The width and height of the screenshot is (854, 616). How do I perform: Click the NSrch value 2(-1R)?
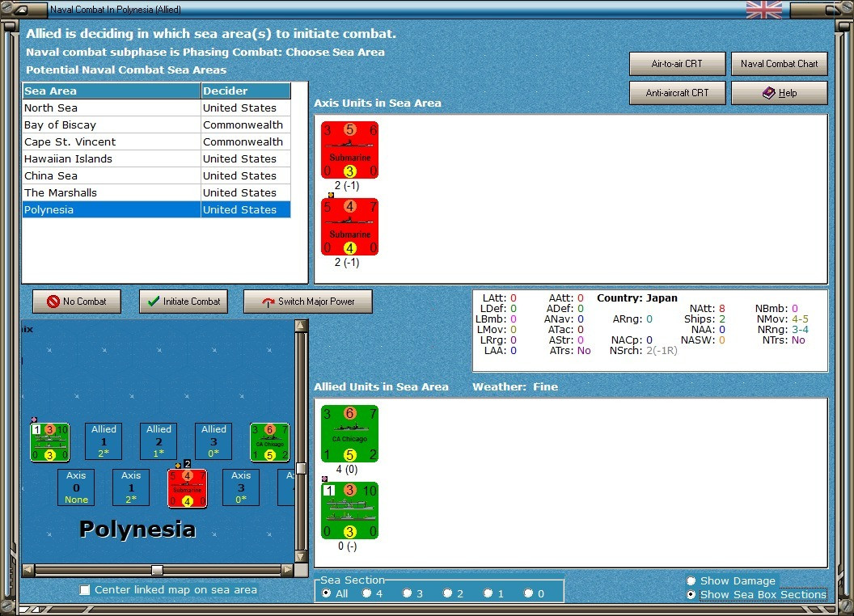click(x=662, y=351)
